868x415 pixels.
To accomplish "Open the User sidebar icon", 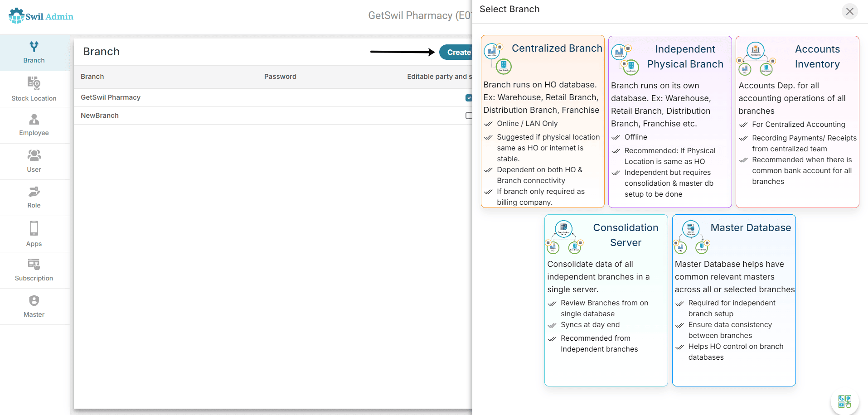I will pos(34,155).
